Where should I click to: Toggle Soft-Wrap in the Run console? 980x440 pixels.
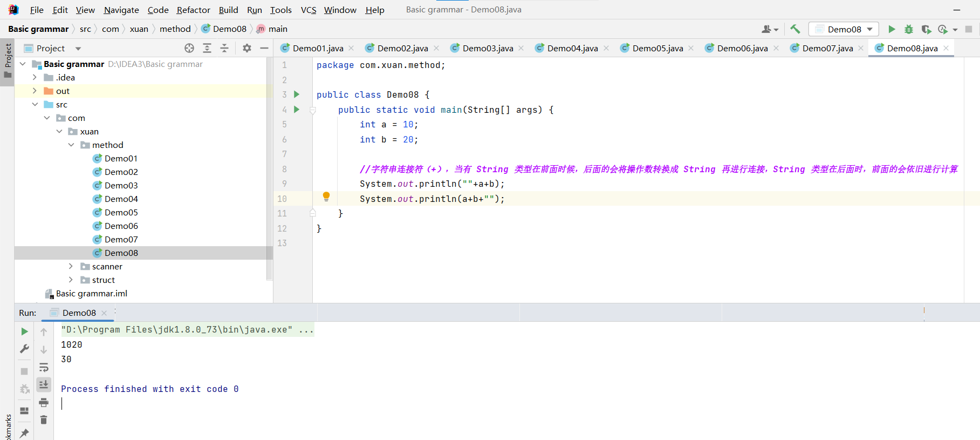tap(44, 368)
